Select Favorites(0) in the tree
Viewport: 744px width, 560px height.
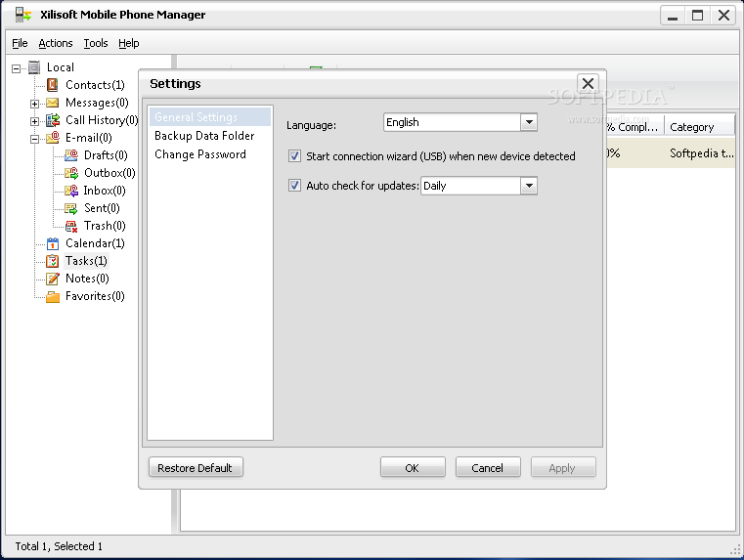(95, 296)
